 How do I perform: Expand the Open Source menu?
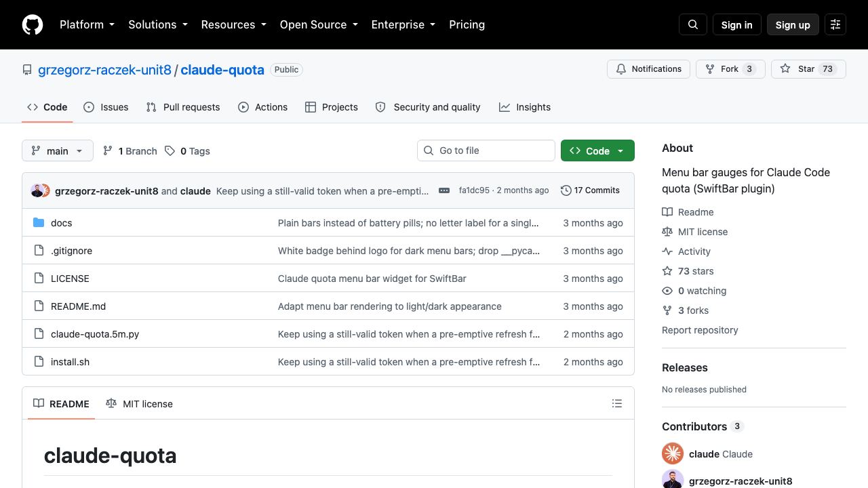pos(319,24)
